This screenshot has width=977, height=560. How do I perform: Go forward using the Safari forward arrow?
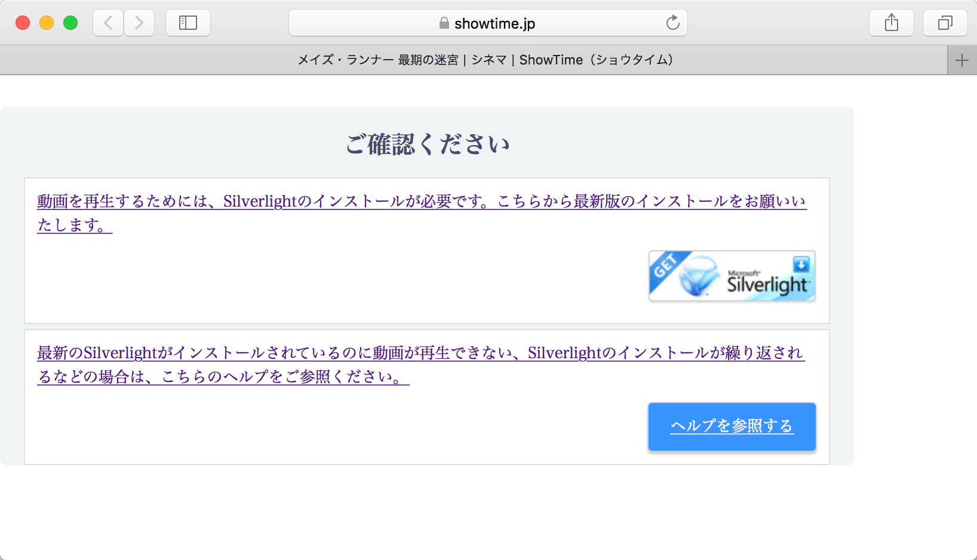[x=139, y=23]
